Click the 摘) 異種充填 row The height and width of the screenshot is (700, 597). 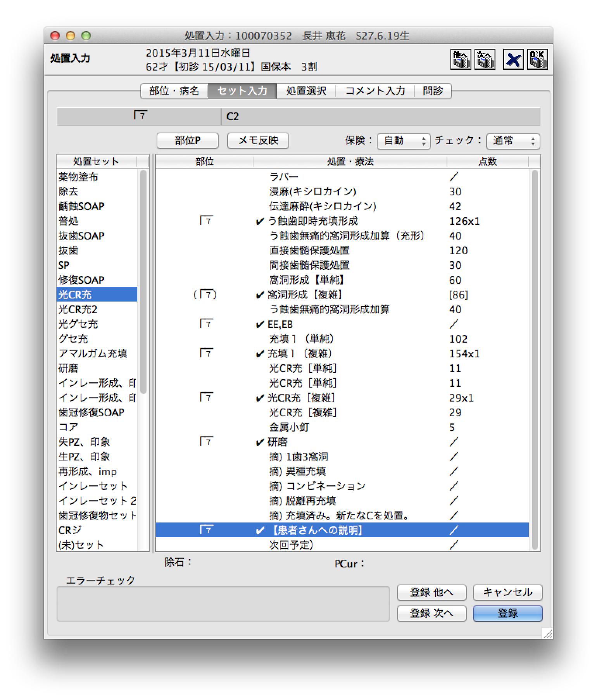click(342, 472)
